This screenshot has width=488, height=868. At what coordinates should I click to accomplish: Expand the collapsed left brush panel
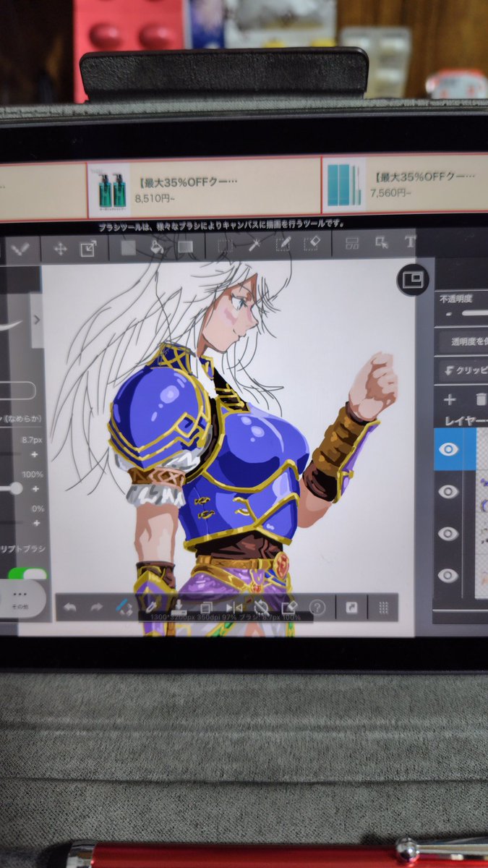pyautogui.click(x=37, y=319)
